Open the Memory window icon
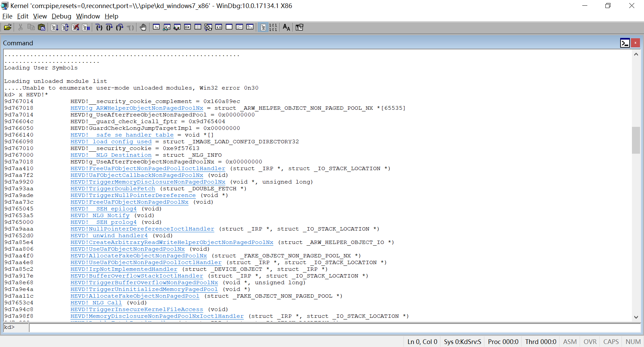Viewport: 644px width, 347px height. point(198,28)
